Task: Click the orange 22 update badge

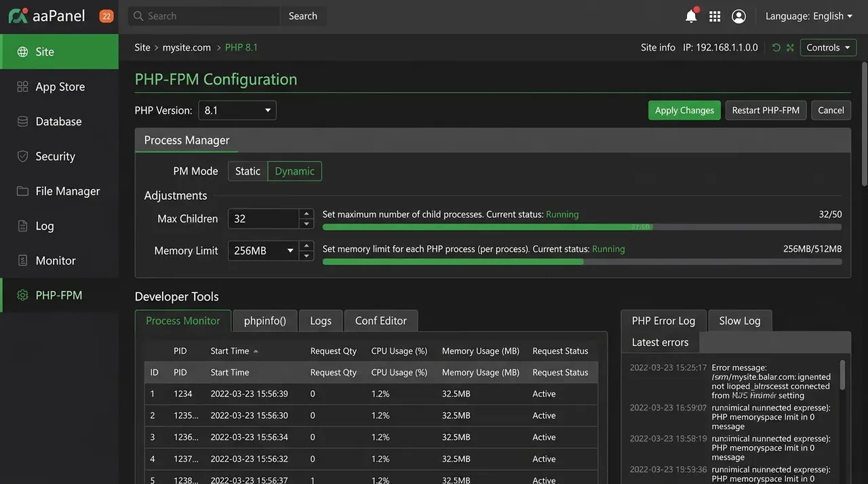Action: 106,16
